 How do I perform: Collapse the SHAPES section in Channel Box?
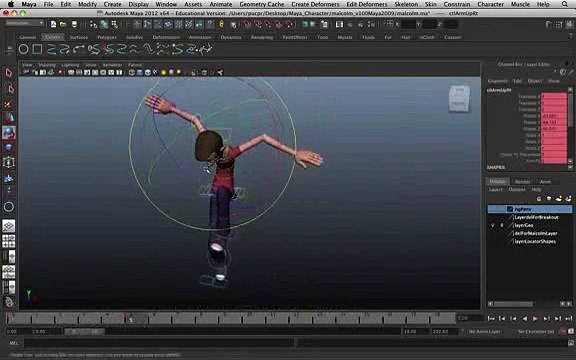point(496,168)
